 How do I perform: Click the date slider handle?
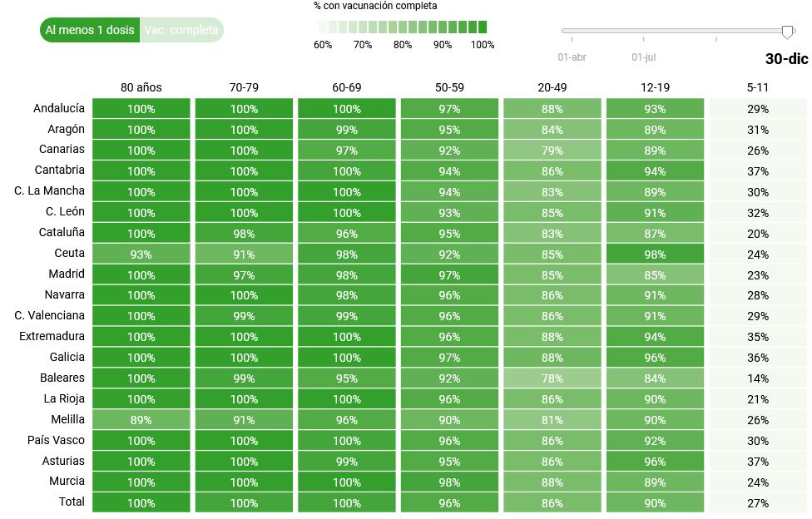(787, 32)
